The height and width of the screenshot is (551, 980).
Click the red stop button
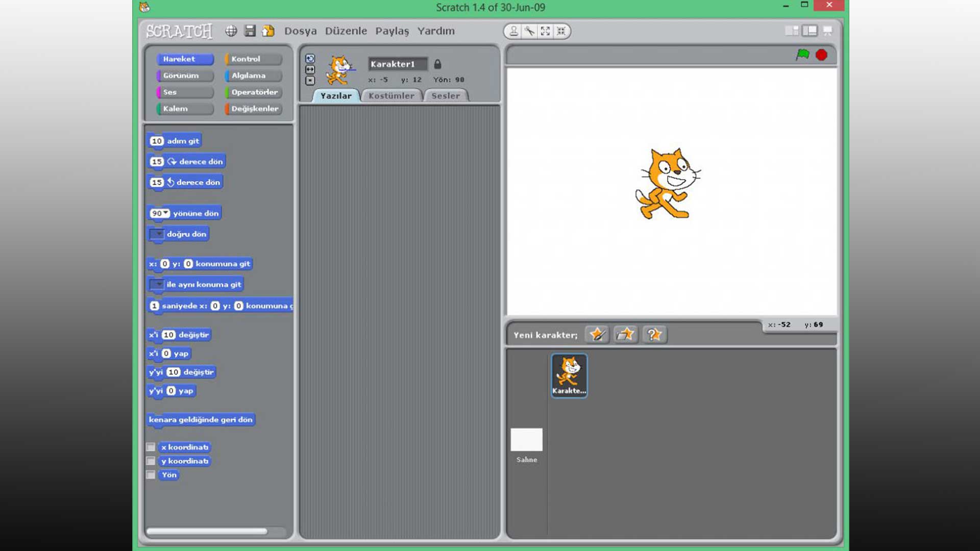click(x=821, y=55)
